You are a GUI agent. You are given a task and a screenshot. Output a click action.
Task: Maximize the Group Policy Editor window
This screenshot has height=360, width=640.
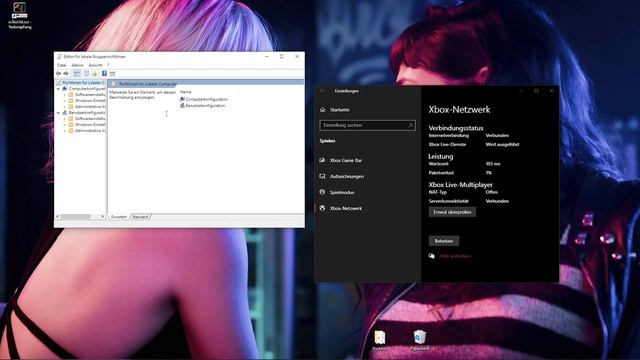tap(282, 56)
